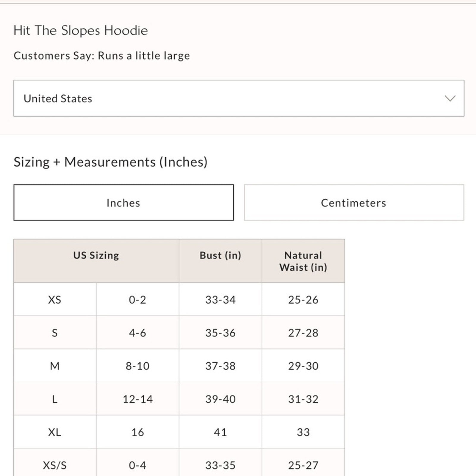The width and height of the screenshot is (476, 476).
Task: Switch measurements to Centimeters
Action: tap(354, 203)
